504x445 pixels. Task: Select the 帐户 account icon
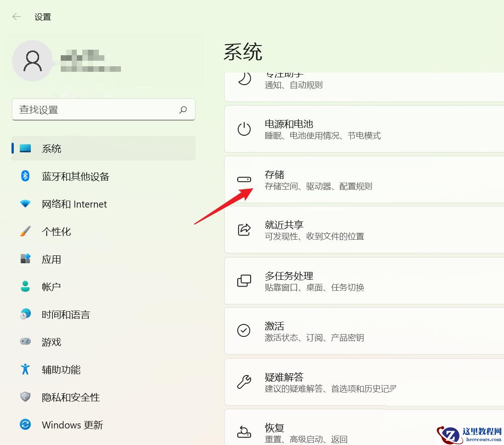point(24,287)
